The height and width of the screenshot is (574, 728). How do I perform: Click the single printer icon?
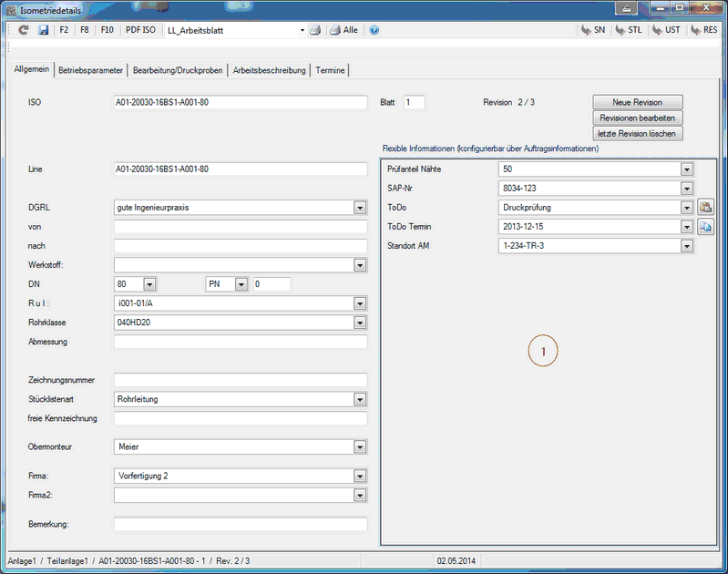click(314, 30)
